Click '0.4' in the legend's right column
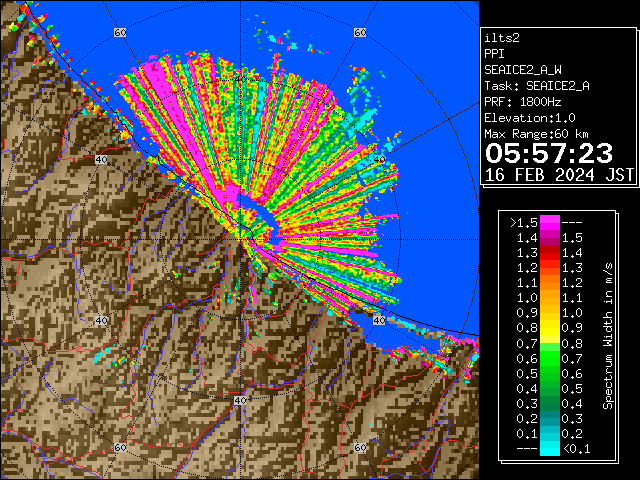 (x=572, y=404)
